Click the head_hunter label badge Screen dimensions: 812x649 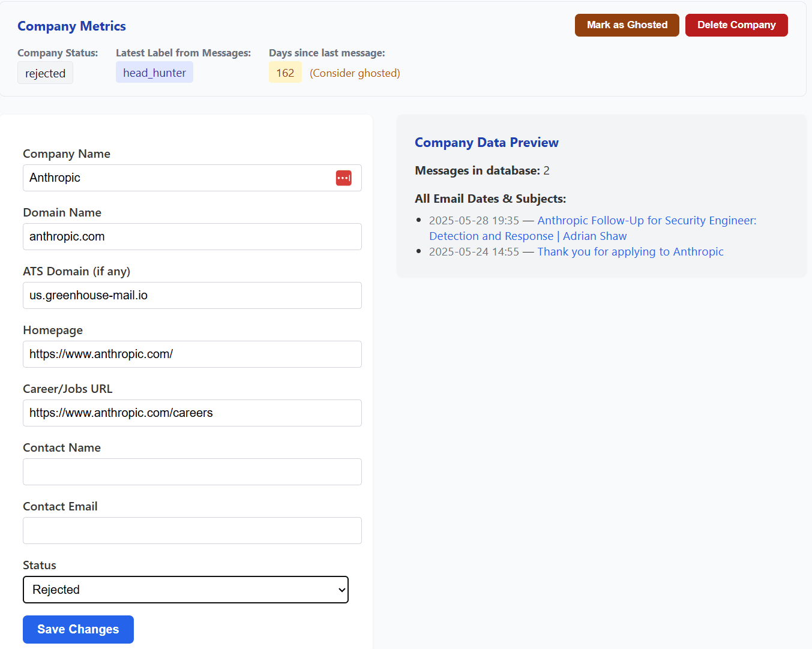(x=154, y=73)
